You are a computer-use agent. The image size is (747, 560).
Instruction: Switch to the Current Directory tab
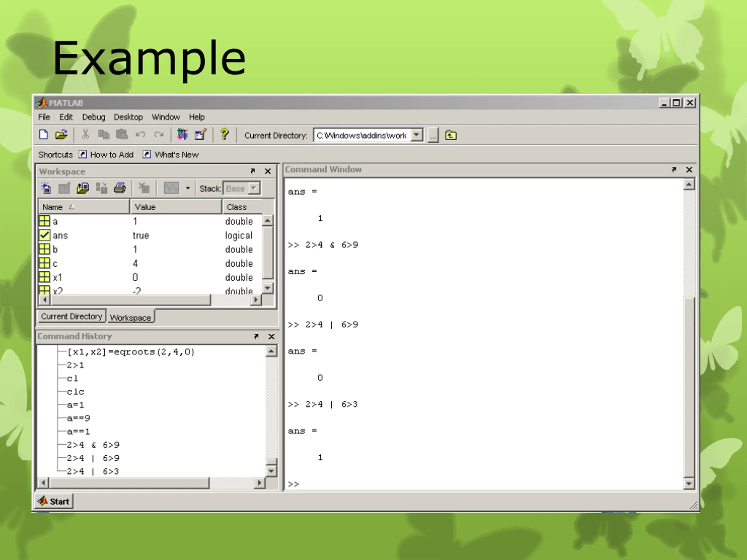pos(72,316)
